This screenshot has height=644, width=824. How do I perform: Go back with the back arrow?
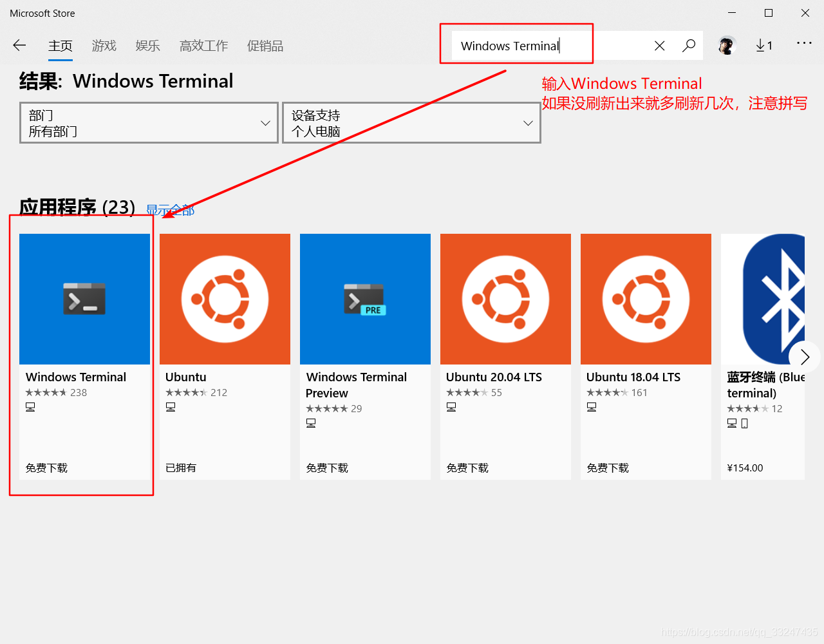click(19, 45)
